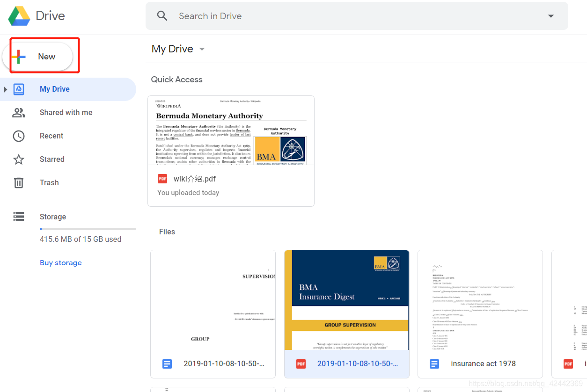Expand the My Drive tree arrow
This screenshot has width=587, height=392.
click(6, 89)
